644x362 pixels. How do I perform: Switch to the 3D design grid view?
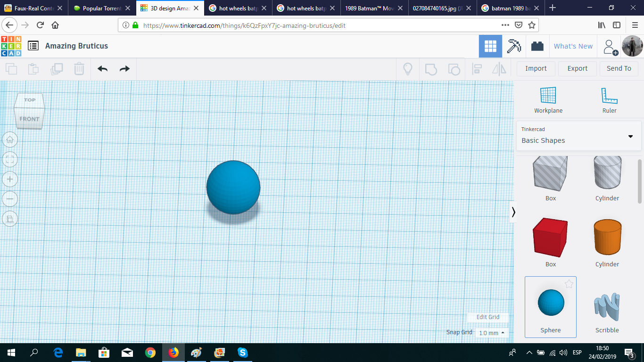tap(490, 46)
